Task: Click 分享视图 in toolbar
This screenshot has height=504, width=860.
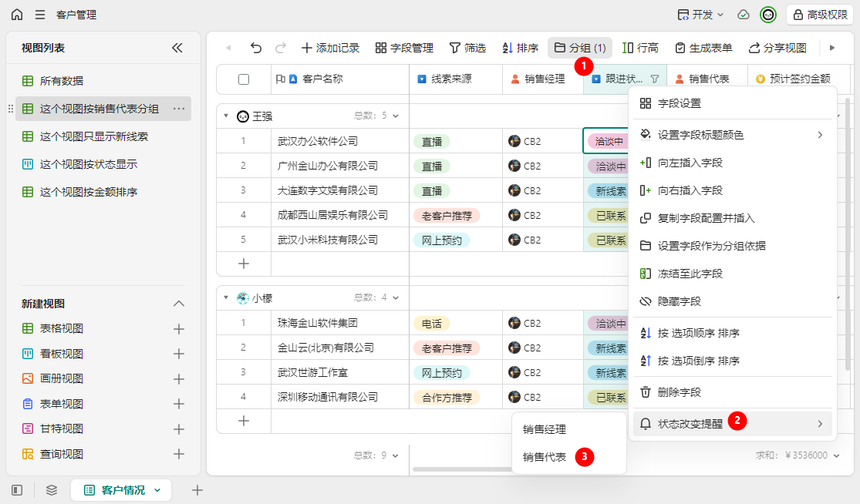Action: [x=777, y=49]
